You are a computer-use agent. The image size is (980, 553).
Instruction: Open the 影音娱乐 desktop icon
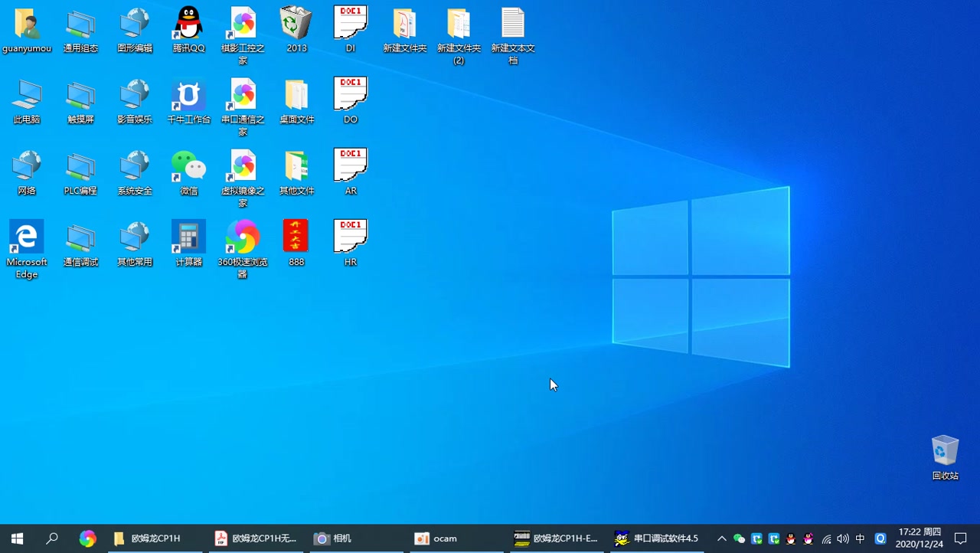(135, 102)
